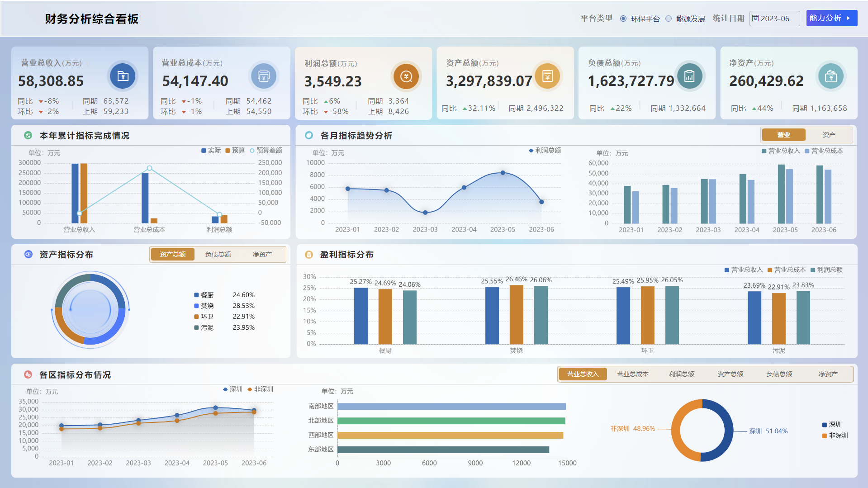
Task: Click the green icon beside 本年累计指标完成情况
Action: point(28,135)
